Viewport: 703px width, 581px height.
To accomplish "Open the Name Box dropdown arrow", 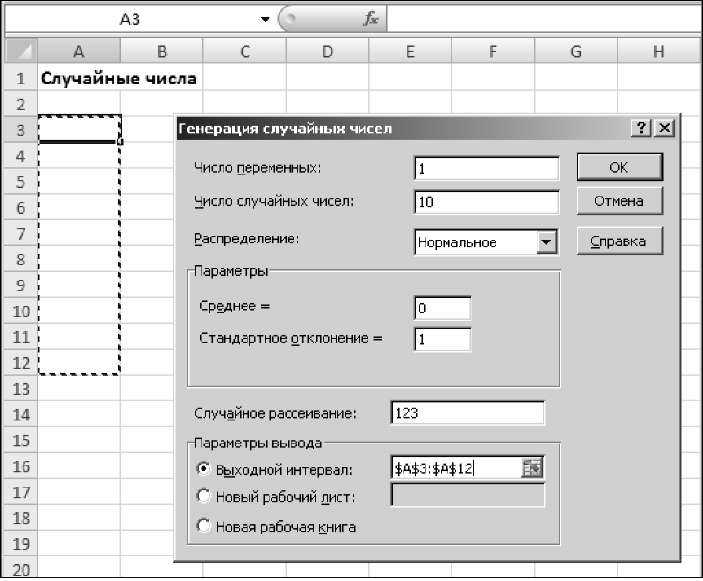I will 265,19.
